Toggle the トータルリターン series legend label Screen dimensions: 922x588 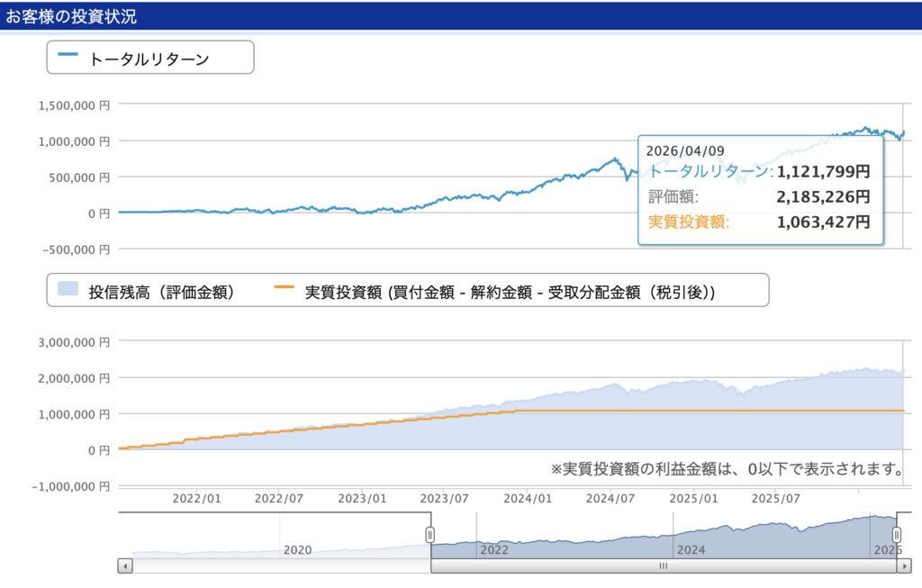[x=149, y=59]
